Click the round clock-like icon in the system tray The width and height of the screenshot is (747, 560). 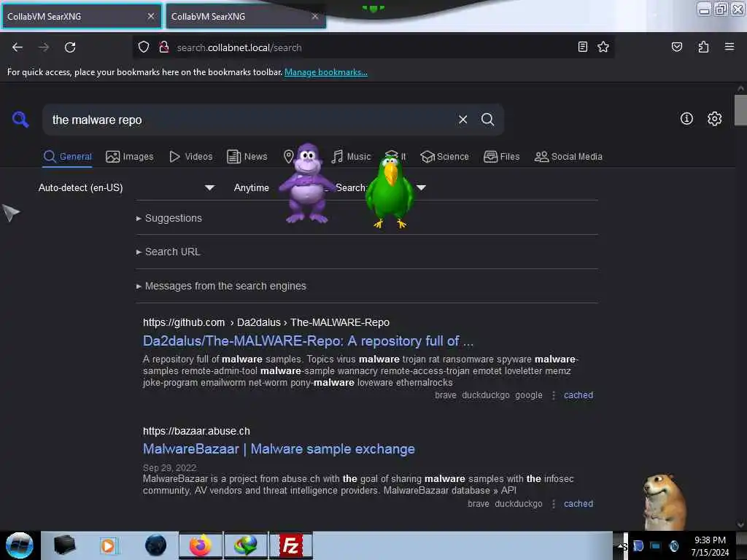(673, 545)
